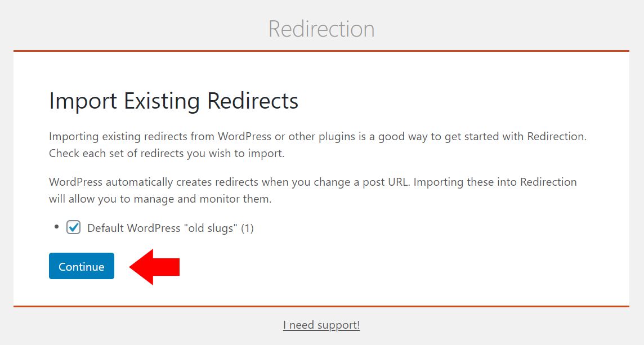The image size is (644, 345).
Task: Click the old slugs count "(1)" text
Action: [248, 228]
